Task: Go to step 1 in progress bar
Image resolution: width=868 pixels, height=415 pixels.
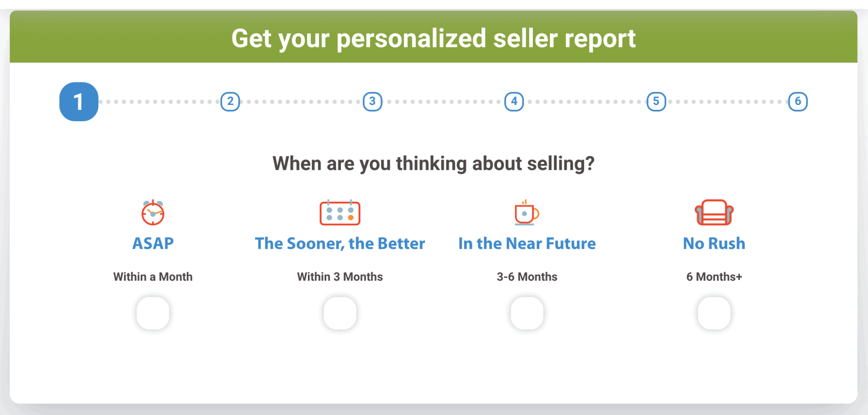Action: (79, 102)
